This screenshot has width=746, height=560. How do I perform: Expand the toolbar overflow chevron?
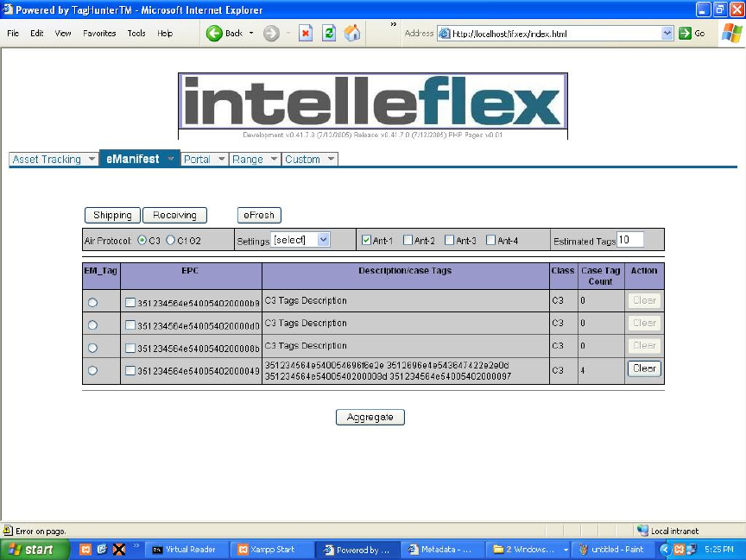pyautogui.click(x=394, y=24)
